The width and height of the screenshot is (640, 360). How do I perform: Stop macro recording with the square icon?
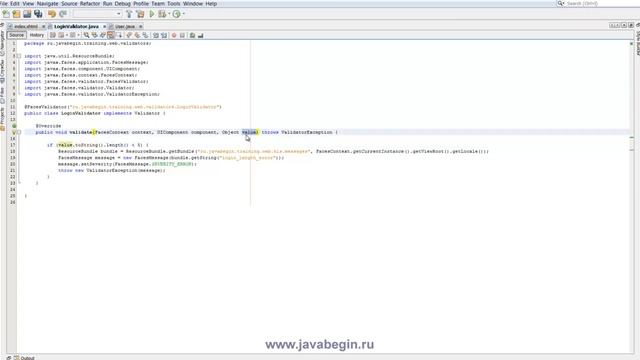coord(182,36)
